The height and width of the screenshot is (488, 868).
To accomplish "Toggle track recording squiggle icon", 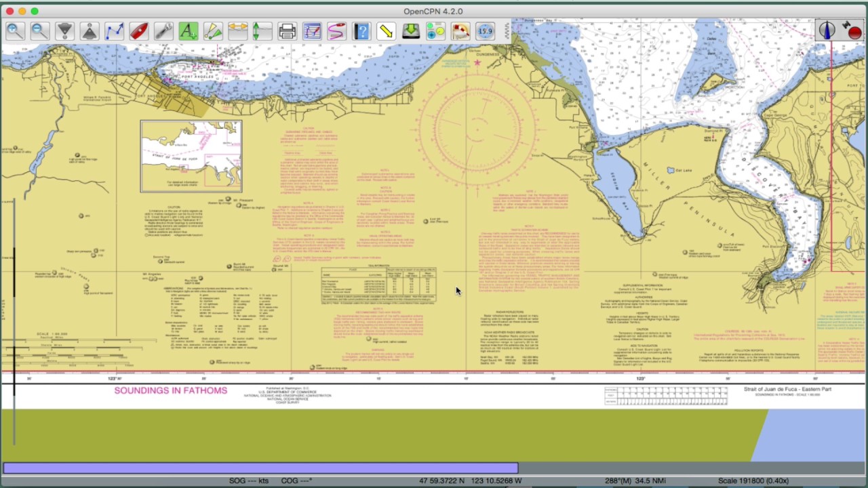I will 336,31.
